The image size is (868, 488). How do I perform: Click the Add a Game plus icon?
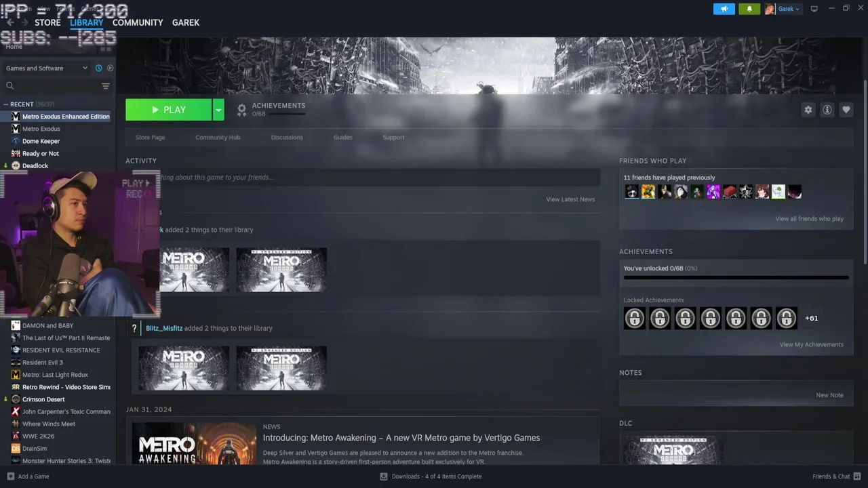click(x=10, y=476)
